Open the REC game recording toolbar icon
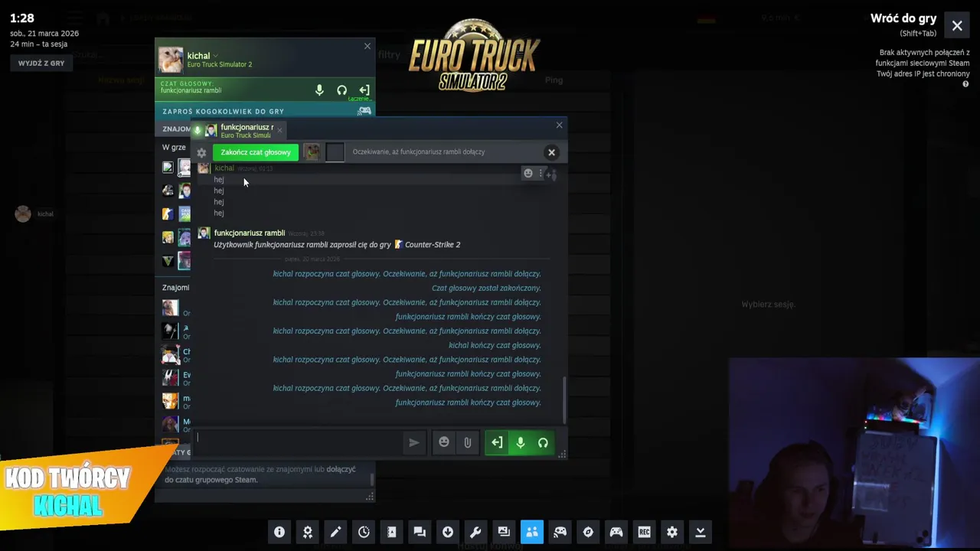The width and height of the screenshot is (980, 551). (644, 532)
